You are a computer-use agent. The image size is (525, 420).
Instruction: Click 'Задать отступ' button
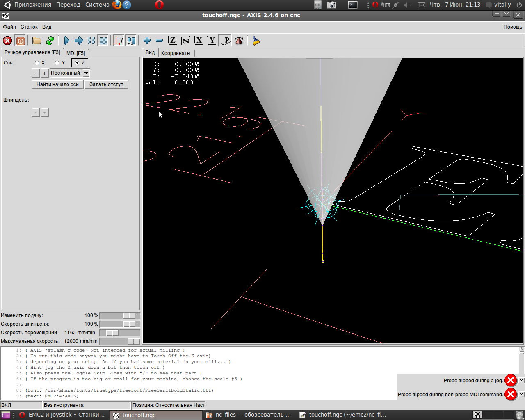coord(106,84)
